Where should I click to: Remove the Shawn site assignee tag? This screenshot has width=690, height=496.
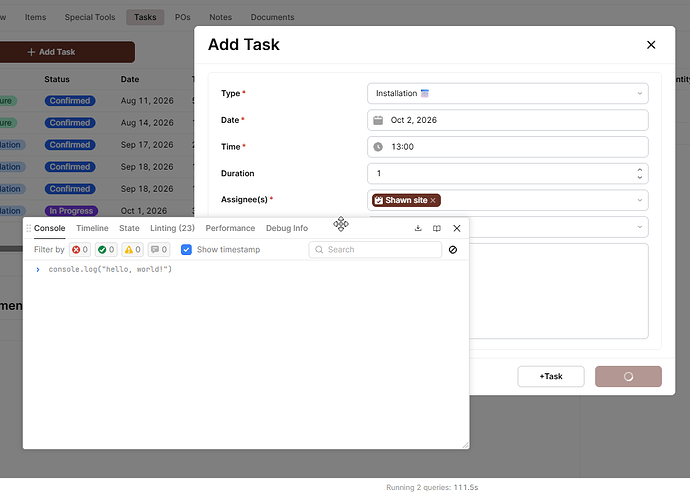coord(433,200)
